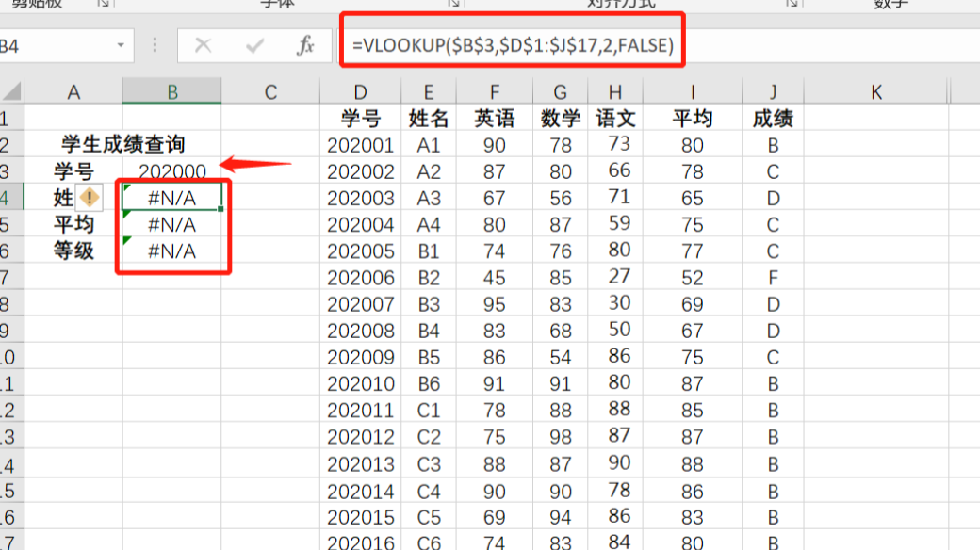Select student ID cell 202002
The height and width of the screenshot is (550, 980).
tap(360, 171)
